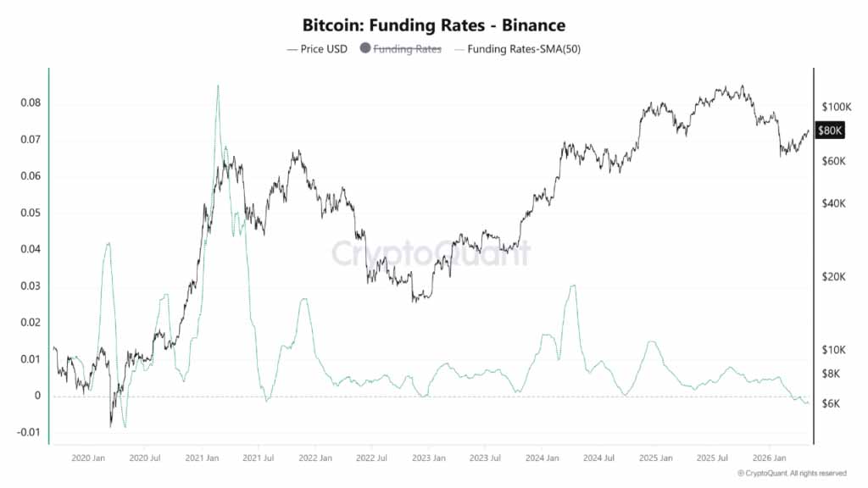Select the 2026 Jan x-axis label
Image resolution: width=868 pixels, height=488 pixels.
[x=769, y=458]
